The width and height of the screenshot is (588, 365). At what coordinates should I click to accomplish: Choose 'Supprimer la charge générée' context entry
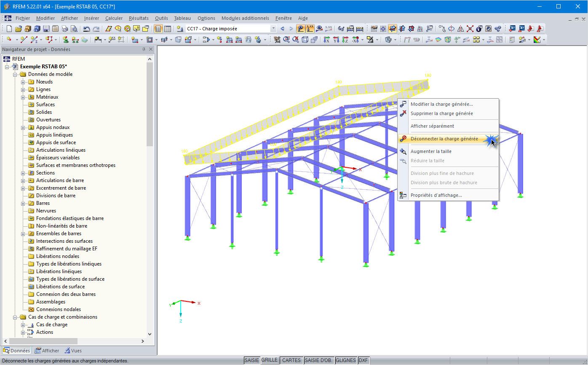pos(448,113)
